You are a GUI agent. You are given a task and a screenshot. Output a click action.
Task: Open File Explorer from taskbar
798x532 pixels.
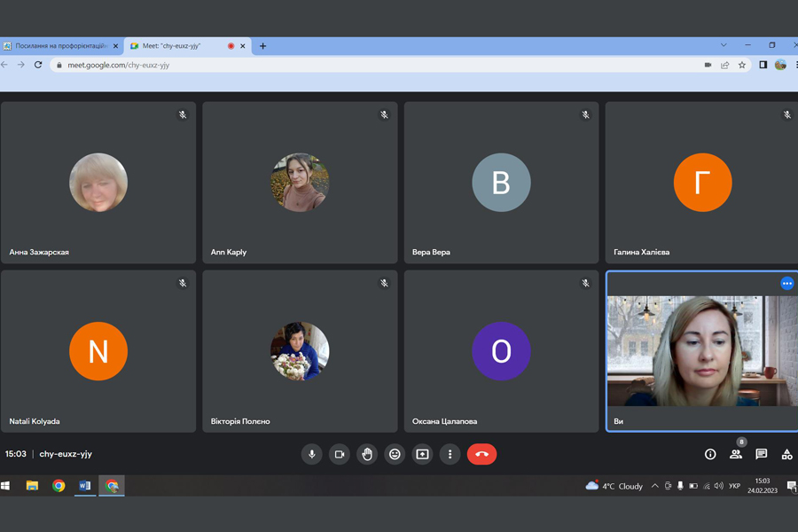click(32, 486)
